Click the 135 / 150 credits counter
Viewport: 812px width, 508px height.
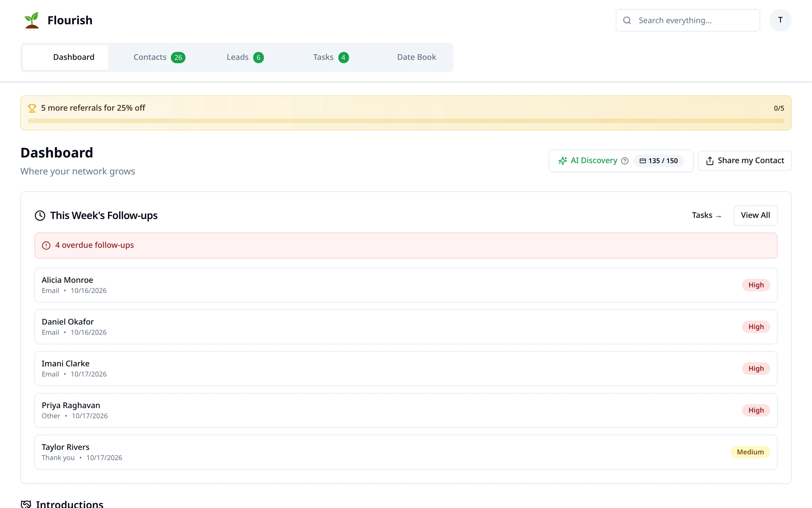coord(658,161)
